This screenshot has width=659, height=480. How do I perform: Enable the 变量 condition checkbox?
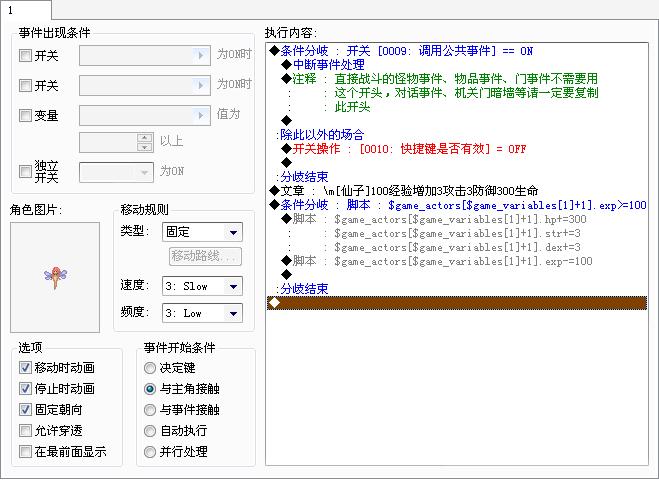coord(25,115)
